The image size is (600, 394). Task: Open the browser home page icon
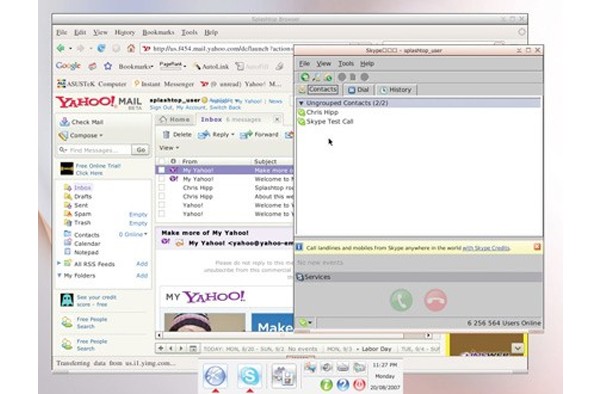tap(131, 48)
